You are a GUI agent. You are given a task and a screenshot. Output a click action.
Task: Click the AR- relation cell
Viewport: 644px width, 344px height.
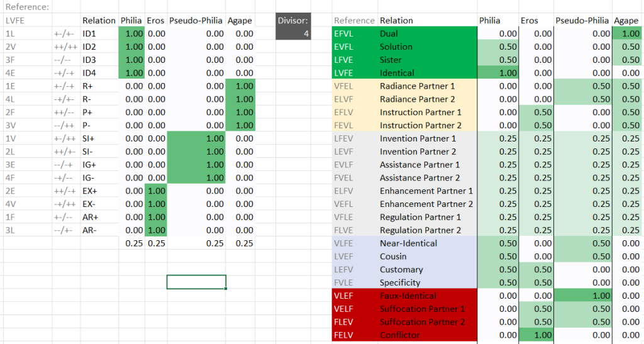(x=99, y=230)
